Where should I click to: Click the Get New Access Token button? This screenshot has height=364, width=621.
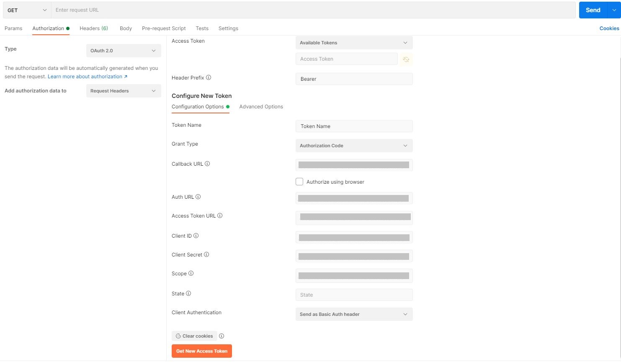pyautogui.click(x=201, y=351)
